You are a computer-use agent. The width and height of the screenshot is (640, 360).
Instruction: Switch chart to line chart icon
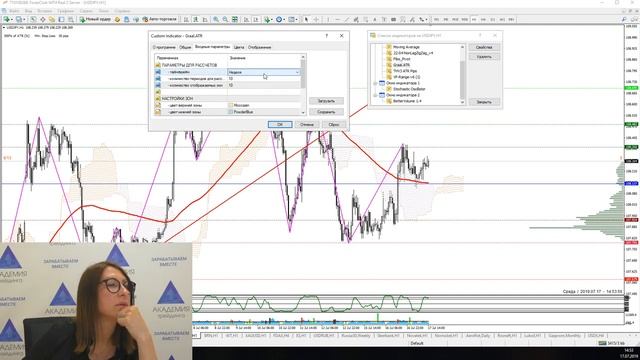[205, 19]
